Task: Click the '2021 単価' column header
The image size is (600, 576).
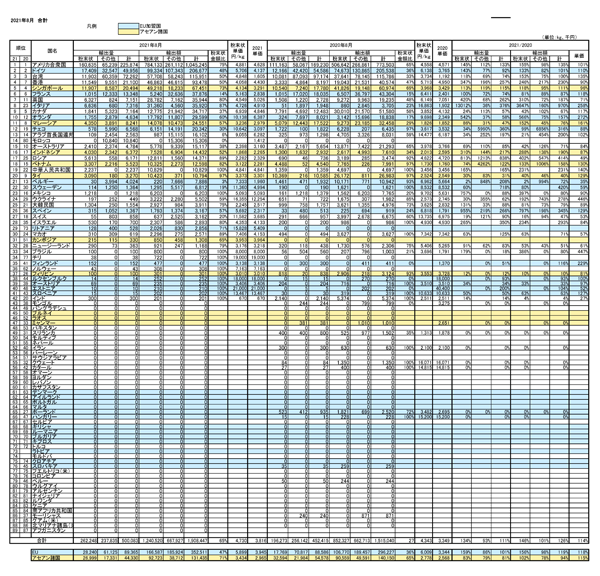Action: point(257,51)
